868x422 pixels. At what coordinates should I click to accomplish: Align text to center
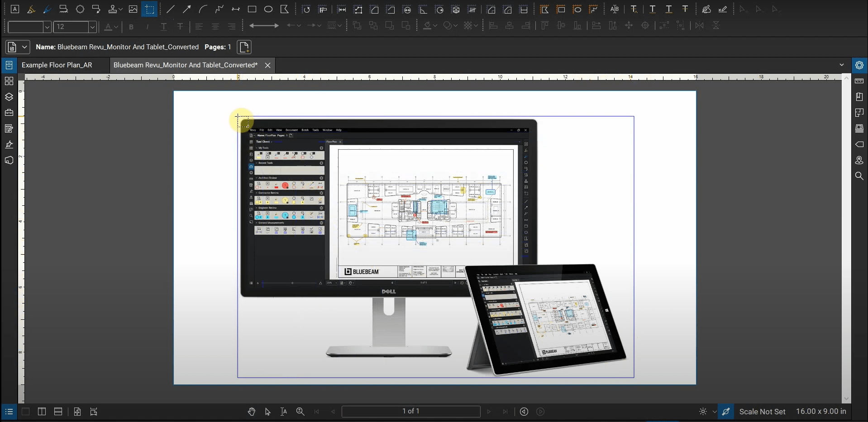pos(216,27)
